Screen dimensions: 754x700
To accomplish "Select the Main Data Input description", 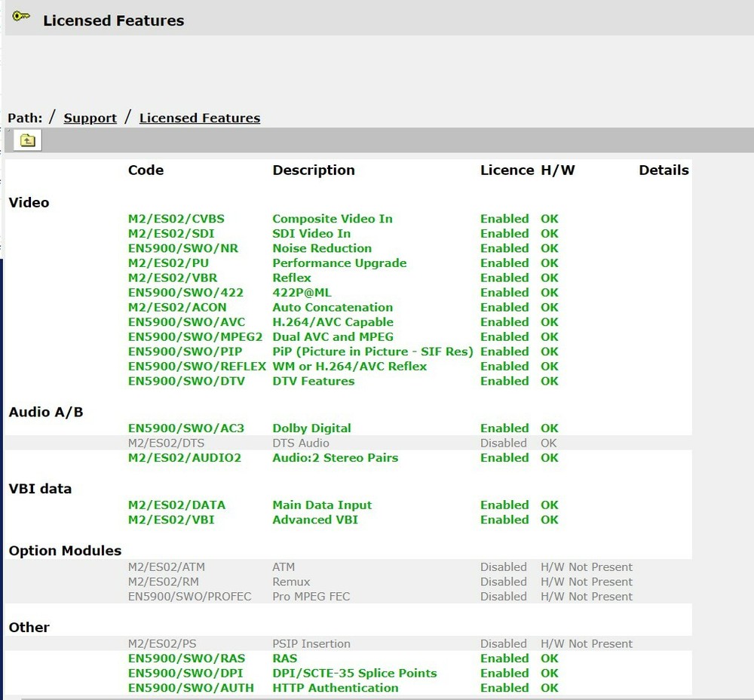I will click(322, 505).
